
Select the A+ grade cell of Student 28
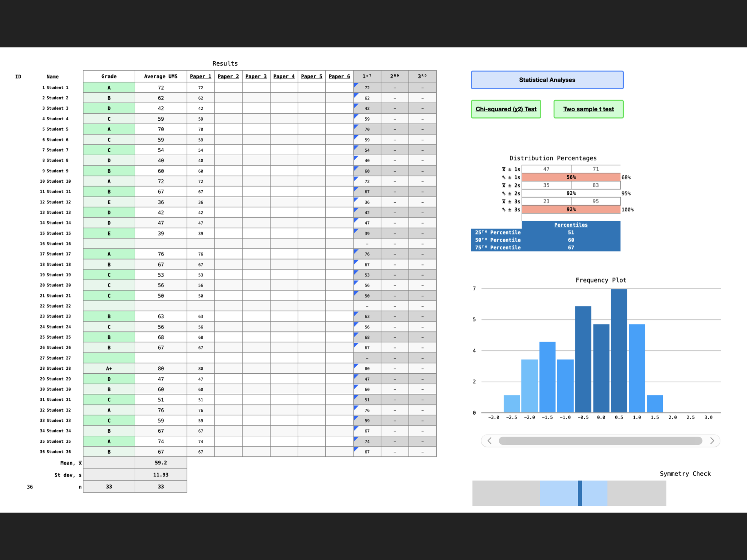pos(109,369)
